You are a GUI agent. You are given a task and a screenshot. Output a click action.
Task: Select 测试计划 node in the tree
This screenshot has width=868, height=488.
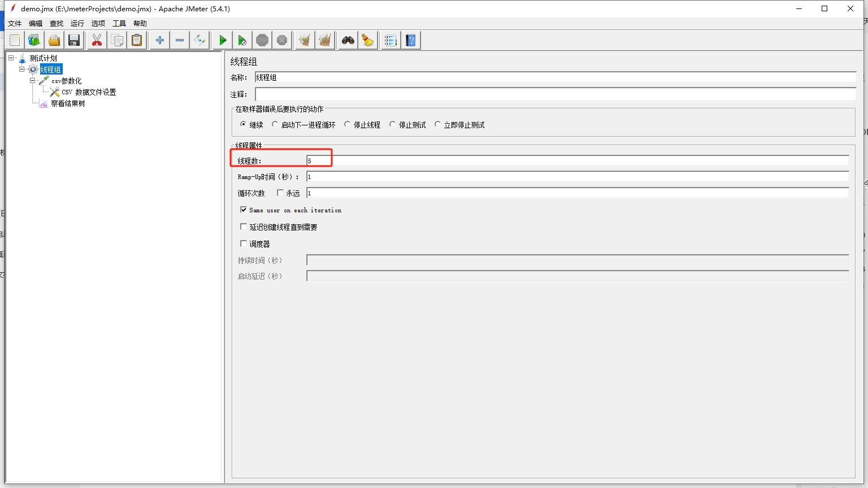(43, 58)
